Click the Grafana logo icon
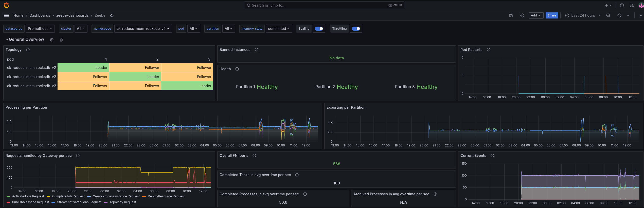 tap(6, 5)
